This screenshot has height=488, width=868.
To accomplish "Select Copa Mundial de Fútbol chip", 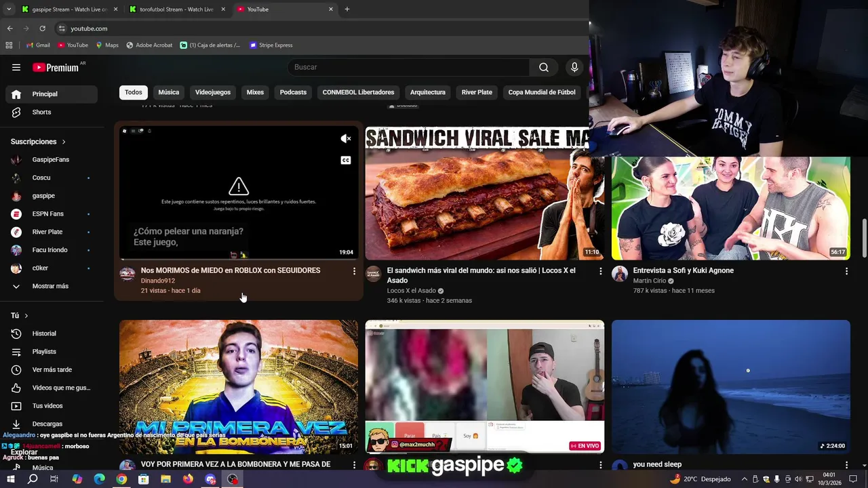I will (542, 92).
